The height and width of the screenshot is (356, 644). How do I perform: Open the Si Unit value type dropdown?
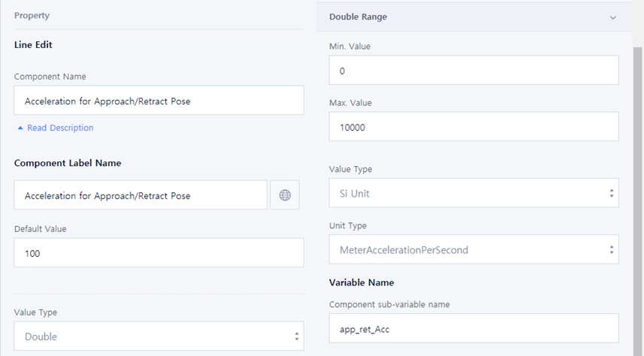pos(473,193)
